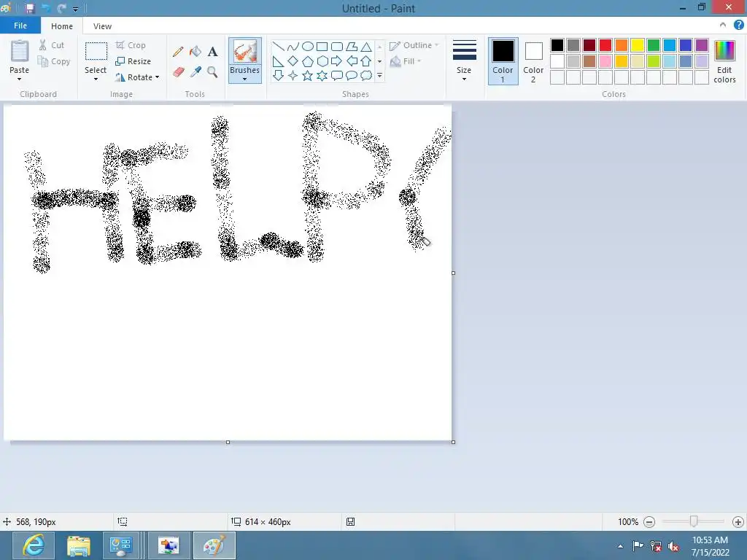
Task: Collapse the ribbon with the chevron
Action: (x=723, y=25)
